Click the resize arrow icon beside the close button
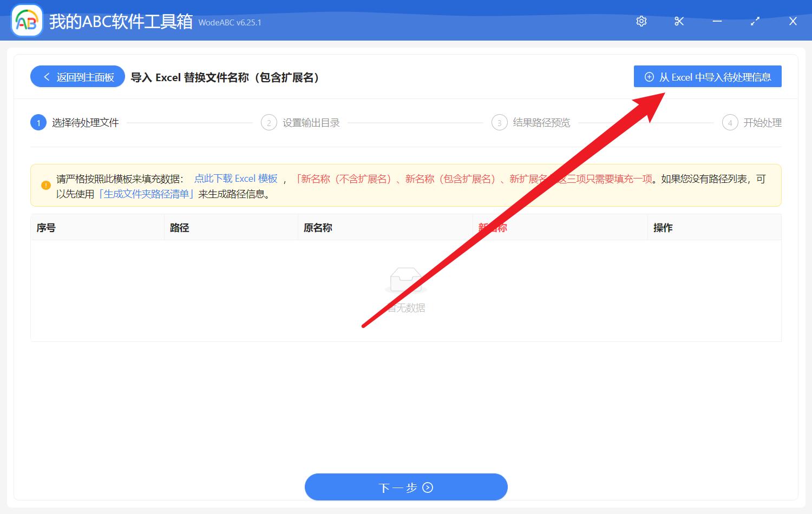 [755, 21]
